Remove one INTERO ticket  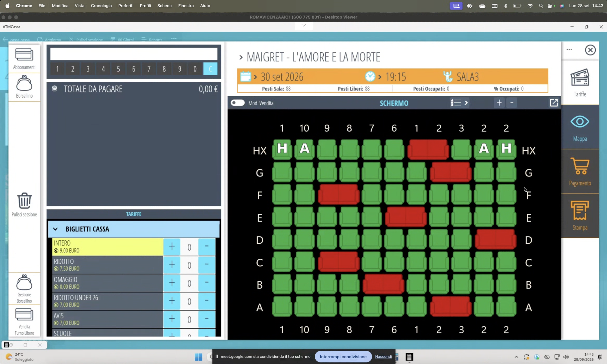point(207,247)
